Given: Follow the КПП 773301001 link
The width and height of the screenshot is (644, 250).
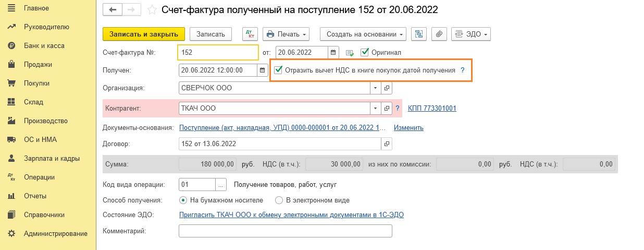Looking at the screenshot, I should (x=432, y=109).
